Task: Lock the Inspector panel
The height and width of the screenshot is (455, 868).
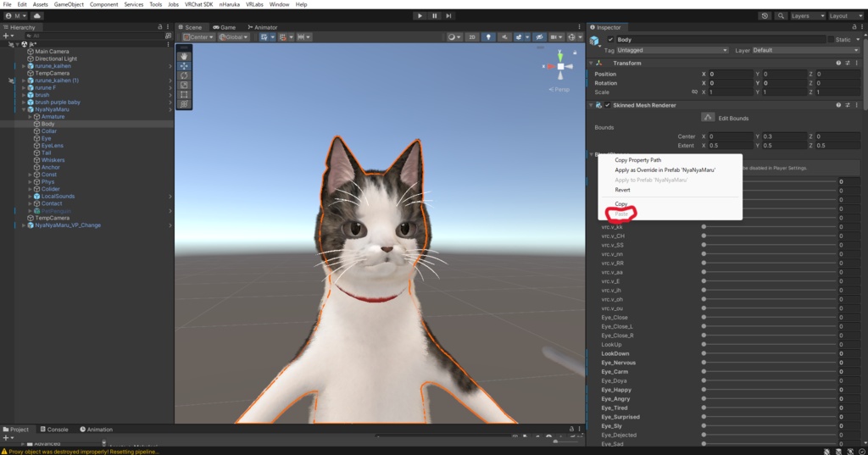Action: [x=854, y=26]
